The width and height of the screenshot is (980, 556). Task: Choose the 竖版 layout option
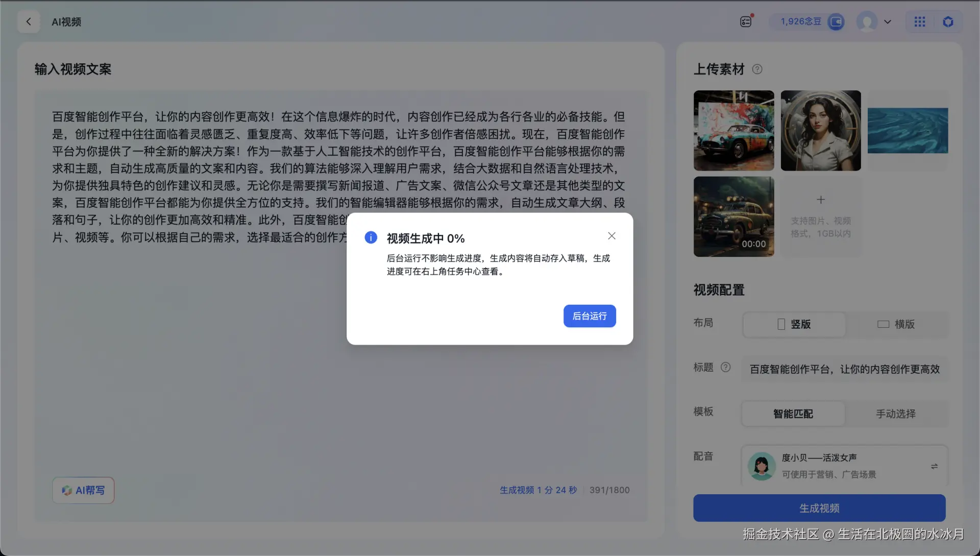tap(794, 324)
